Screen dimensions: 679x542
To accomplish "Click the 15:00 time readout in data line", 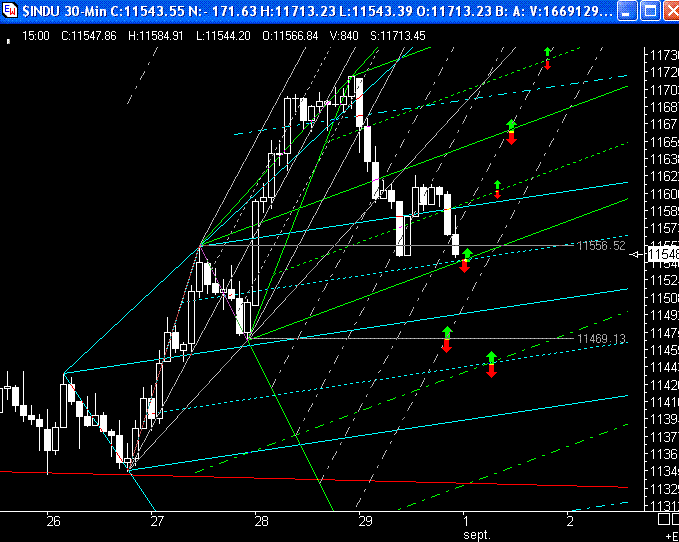I will point(35,34).
